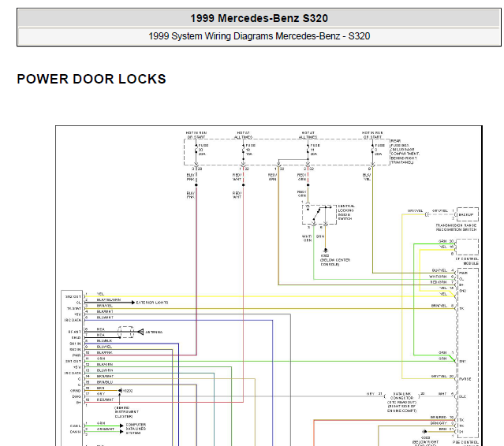
Task: Click the '(BEHIND INSTRUMENT CLUSTER)' note
Action: pyautogui.click(x=126, y=411)
